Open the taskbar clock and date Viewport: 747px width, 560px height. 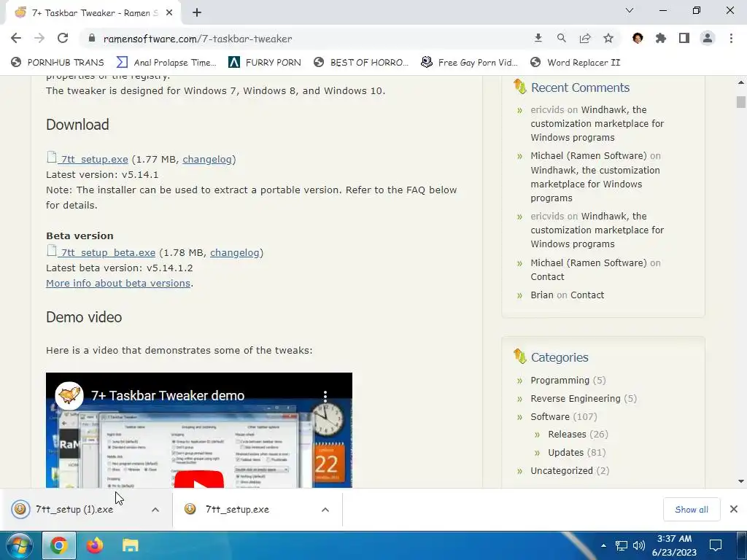click(674, 545)
